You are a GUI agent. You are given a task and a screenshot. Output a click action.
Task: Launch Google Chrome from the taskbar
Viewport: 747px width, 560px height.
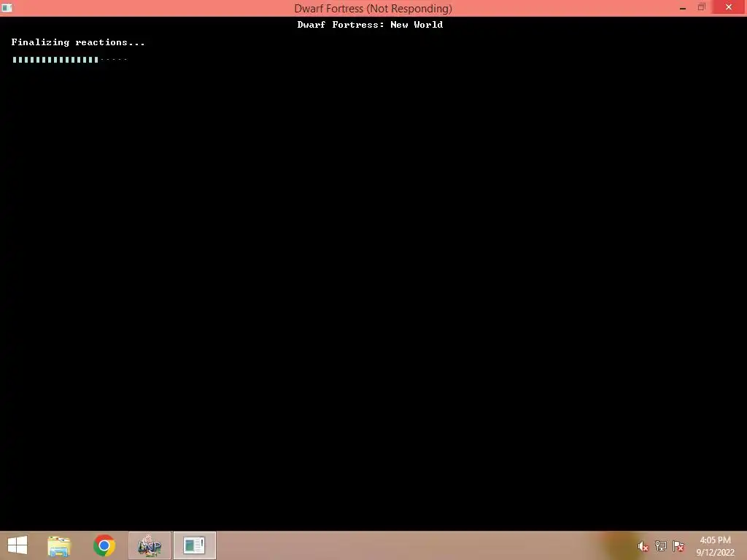click(104, 545)
